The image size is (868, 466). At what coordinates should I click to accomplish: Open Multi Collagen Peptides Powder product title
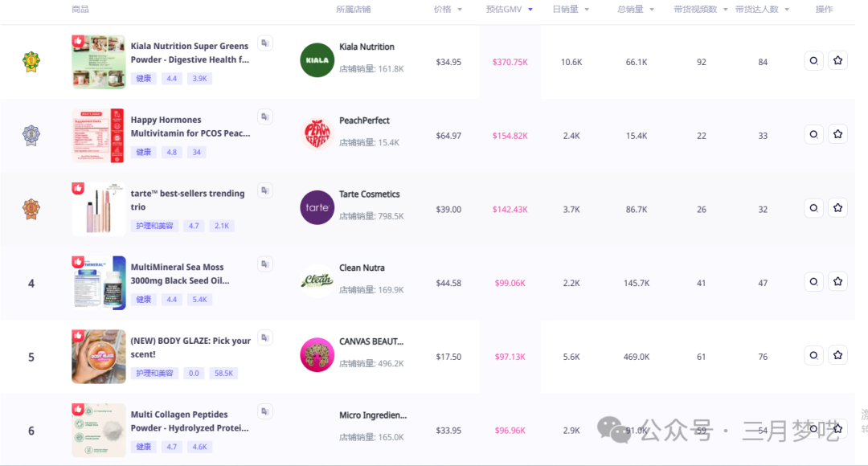[190, 421]
